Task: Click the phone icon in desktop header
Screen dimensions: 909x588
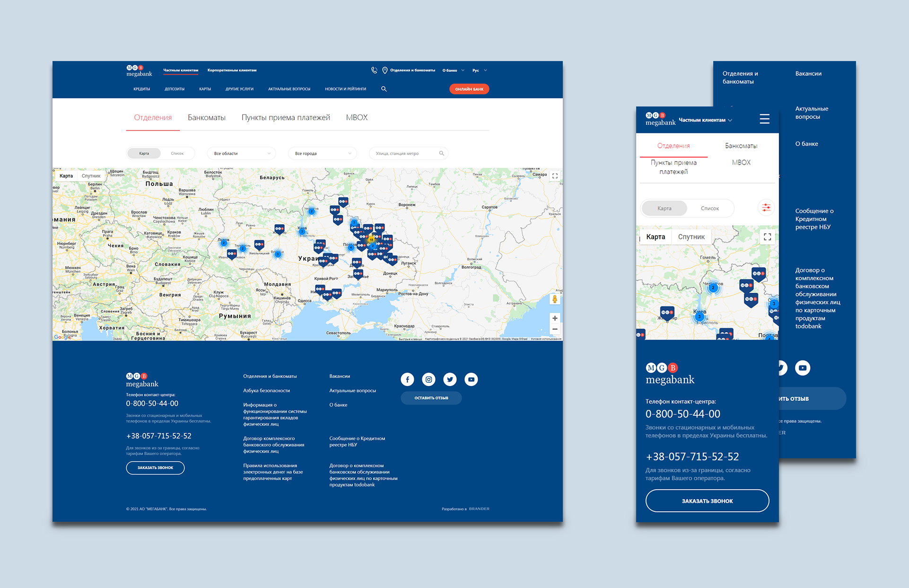Action: coord(374,70)
